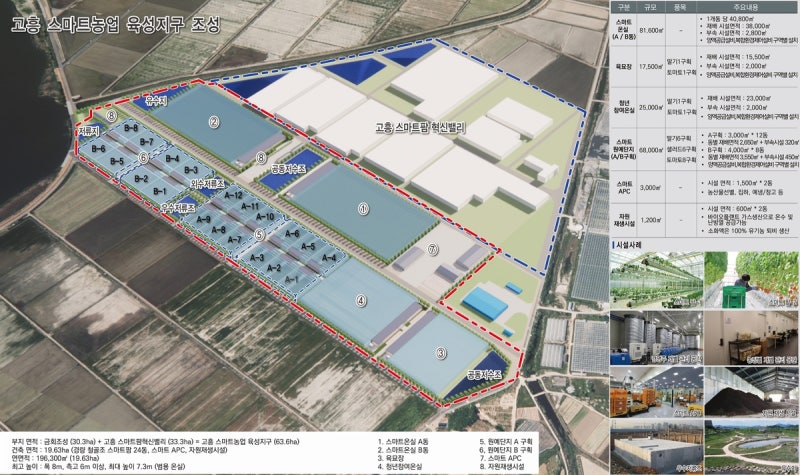Select the circled 6 marker in B zone
800x475 pixels.
143,158
